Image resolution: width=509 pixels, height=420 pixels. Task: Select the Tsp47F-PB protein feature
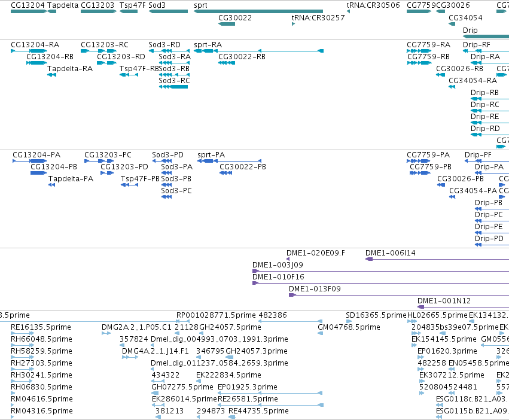[130, 185]
